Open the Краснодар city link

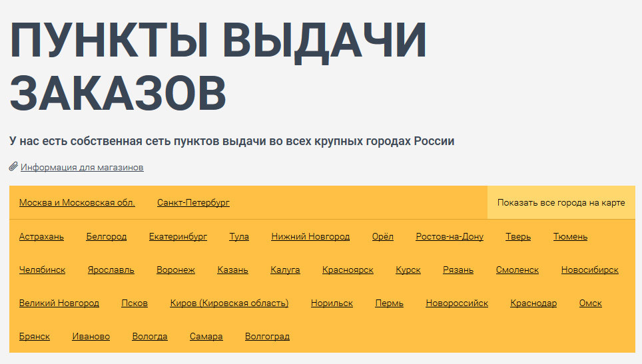tap(533, 303)
